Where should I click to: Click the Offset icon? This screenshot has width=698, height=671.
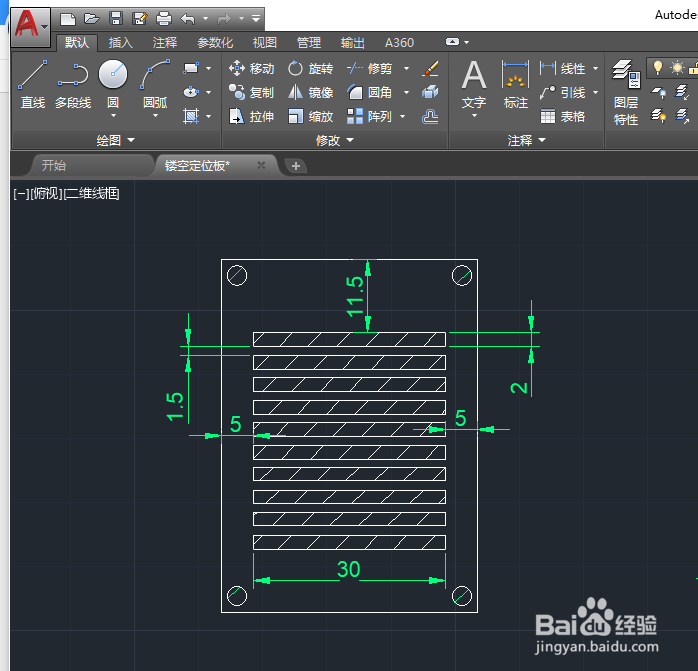430,117
